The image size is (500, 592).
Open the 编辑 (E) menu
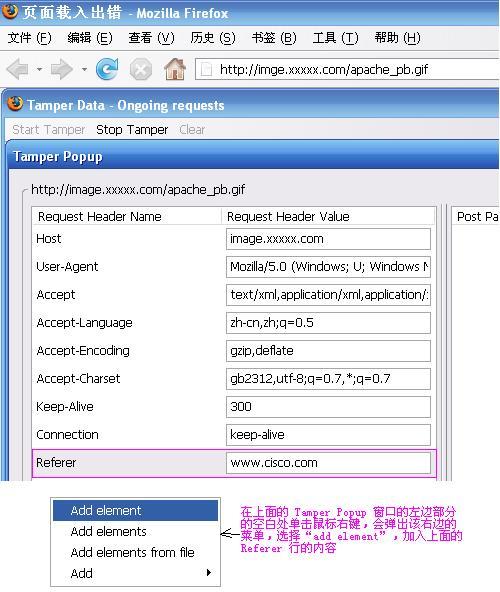pos(90,38)
